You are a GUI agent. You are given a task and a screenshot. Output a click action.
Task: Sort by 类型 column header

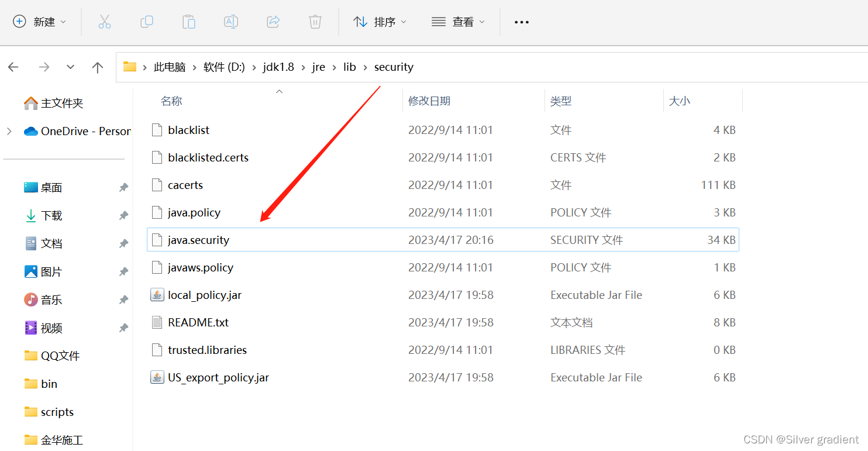click(x=561, y=101)
